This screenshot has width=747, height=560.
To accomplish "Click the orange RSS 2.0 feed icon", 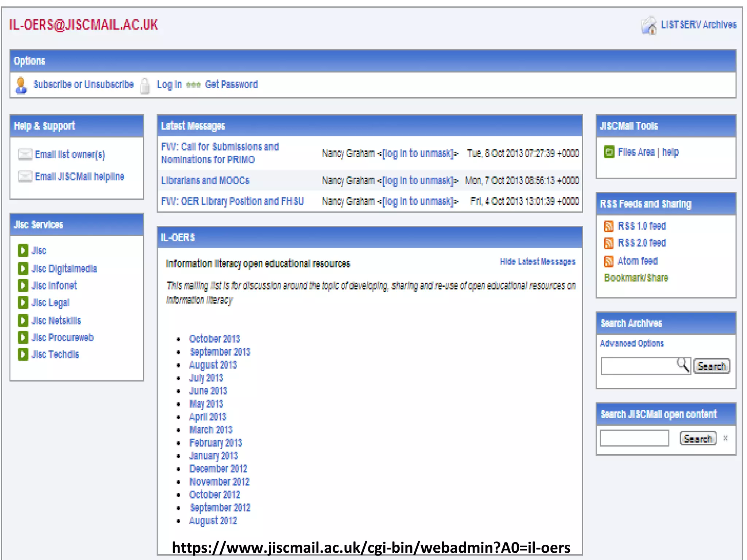I will pos(608,243).
